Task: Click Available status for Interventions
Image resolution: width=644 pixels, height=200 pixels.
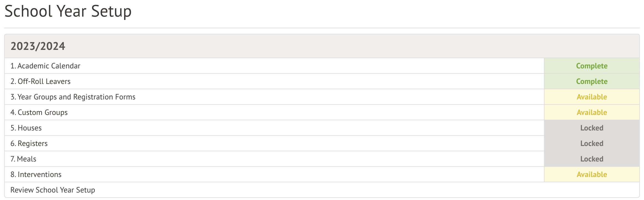Action: click(592, 175)
